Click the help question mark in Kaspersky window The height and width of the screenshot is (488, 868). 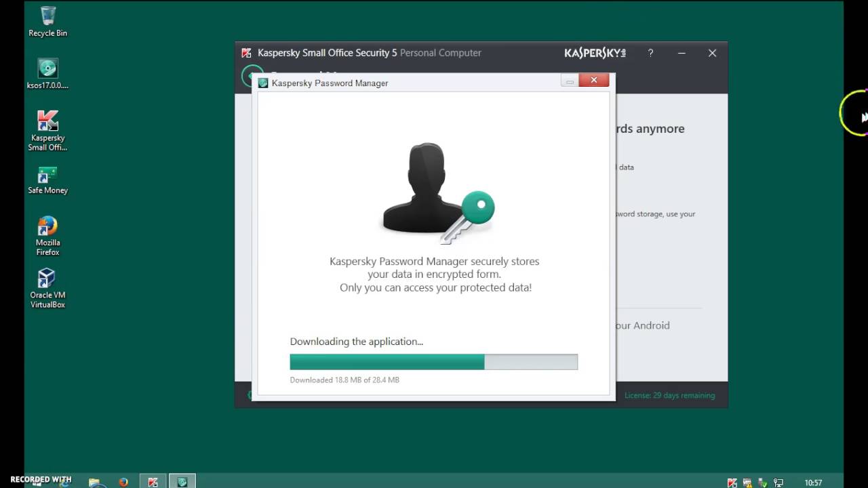(650, 53)
